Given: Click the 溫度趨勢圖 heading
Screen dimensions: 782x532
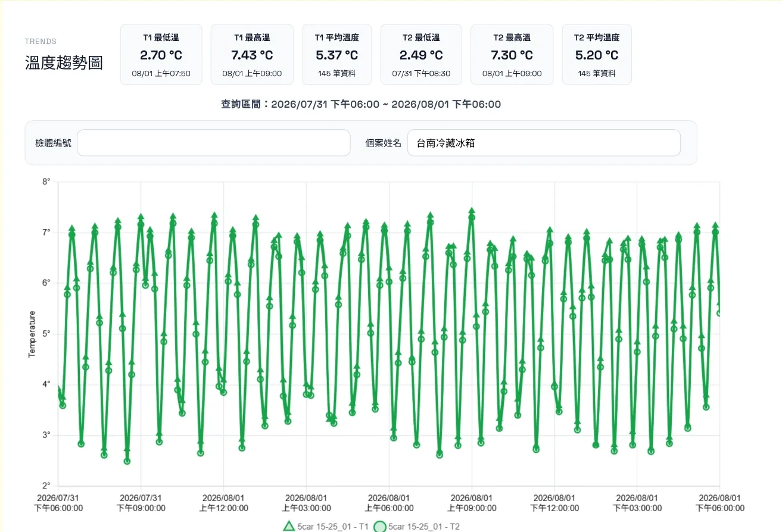Looking at the screenshot, I should click(x=64, y=63).
